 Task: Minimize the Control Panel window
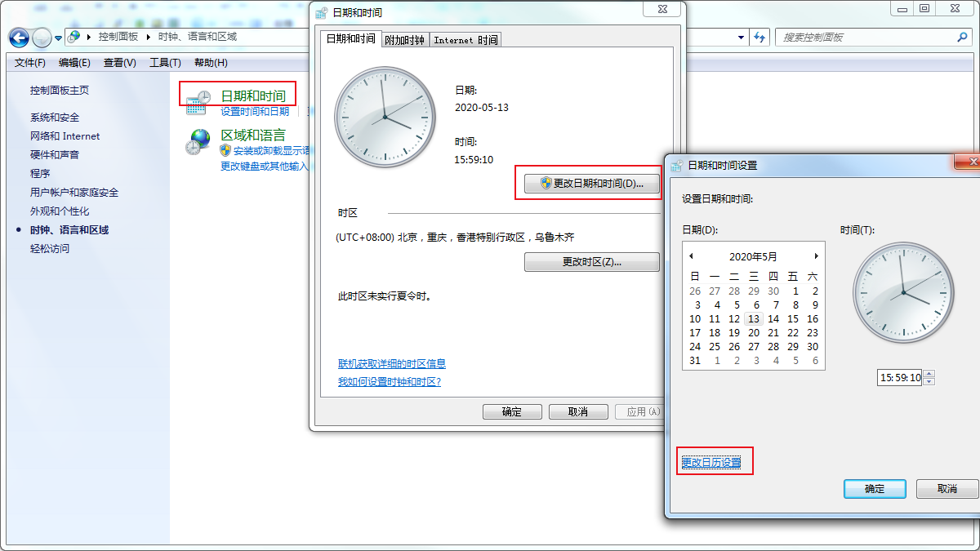tap(902, 8)
